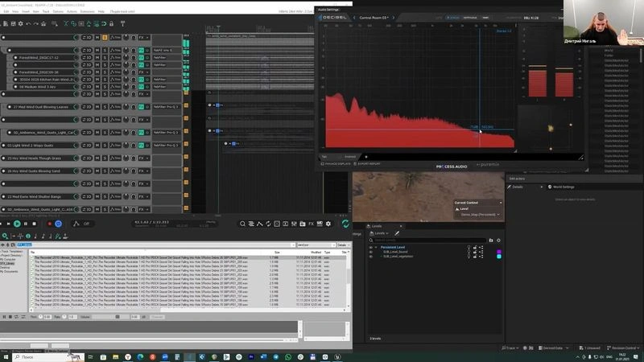The height and width of the screenshot is (362, 644).
Task: Switch to the World Settings tab
Action: tap(561, 187)
